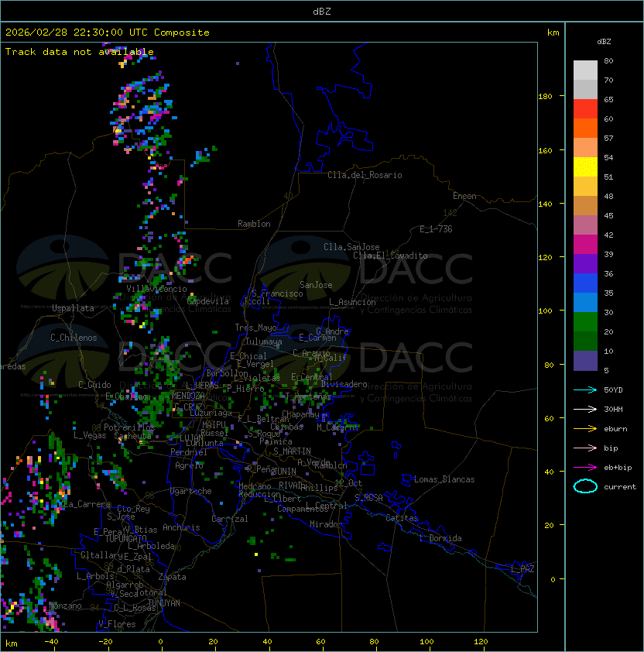Click the 'Manzano' map label
Image resolution: width=644 pixels, height=652 pixels.
pyautogui.click(x=65, y=606)
